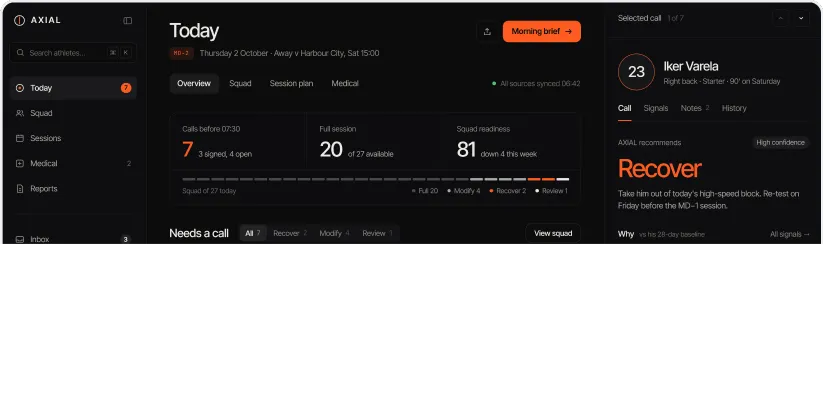Click in the Search athletes field
The width and height of the screenshot is (823, 403).
[73, 52]
